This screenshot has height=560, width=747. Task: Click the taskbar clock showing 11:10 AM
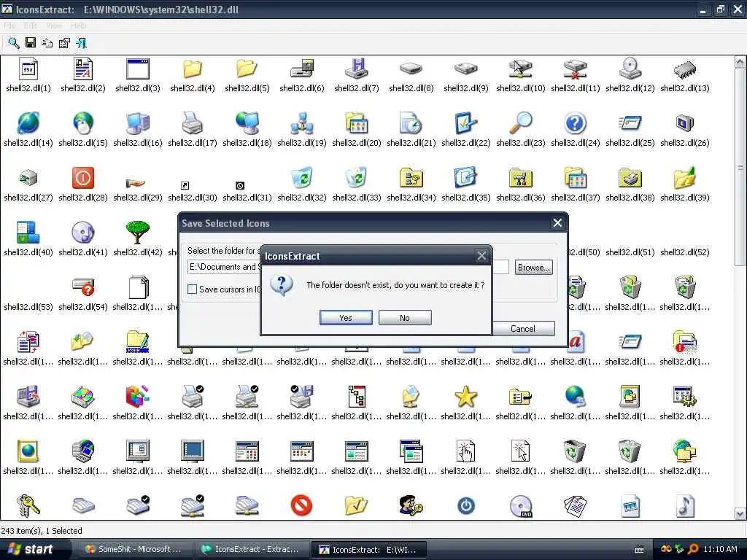click(x=720, y=549)
